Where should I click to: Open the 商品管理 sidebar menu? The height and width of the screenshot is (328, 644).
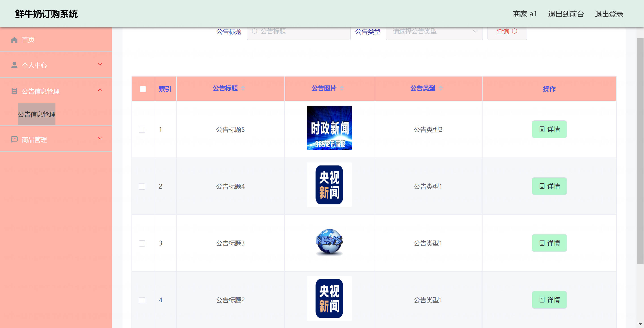pos(56,139)
